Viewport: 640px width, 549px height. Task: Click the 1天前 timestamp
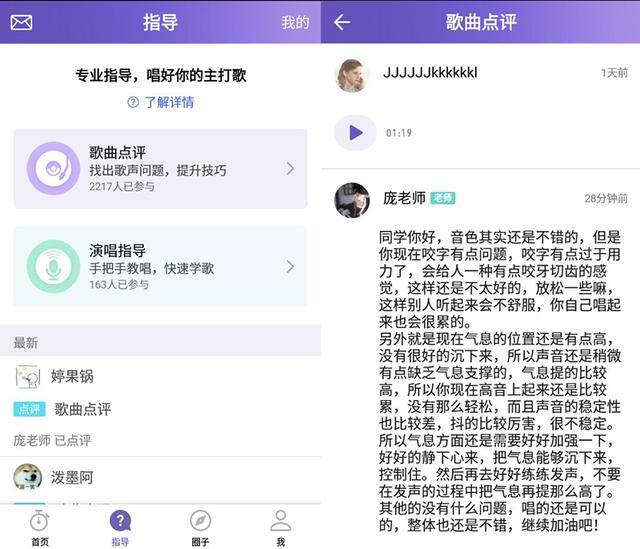pyautogui.click(x=614, y=73)
